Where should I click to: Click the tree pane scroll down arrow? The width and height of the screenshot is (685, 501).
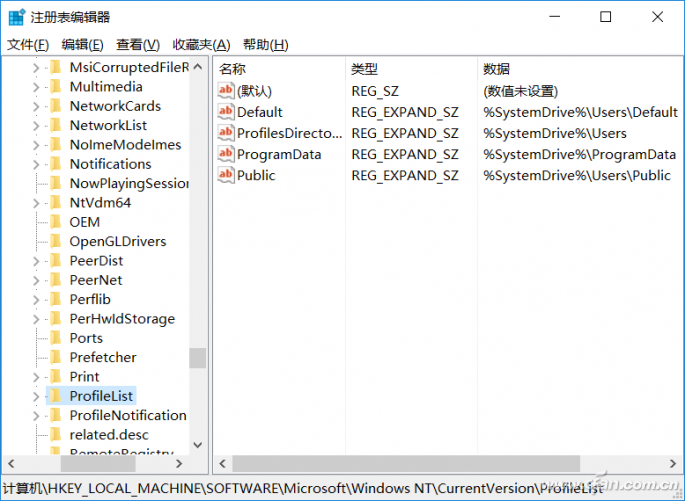[198, 445]
